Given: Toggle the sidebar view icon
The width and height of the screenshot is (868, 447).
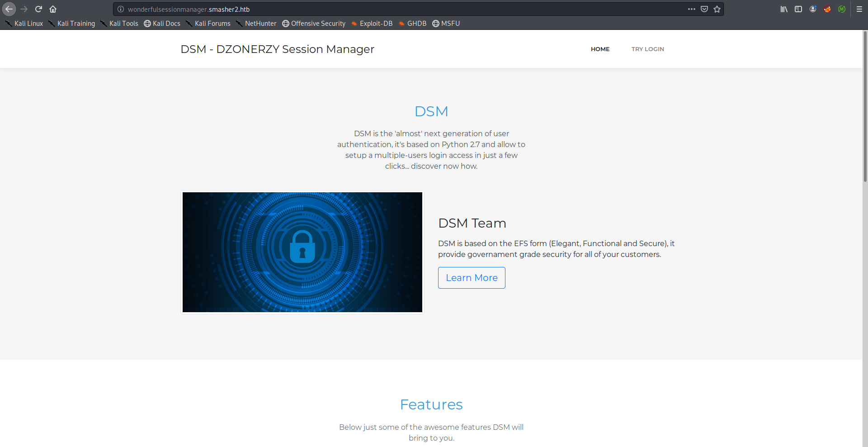Looking at the screenshot, I should point(798,9).
